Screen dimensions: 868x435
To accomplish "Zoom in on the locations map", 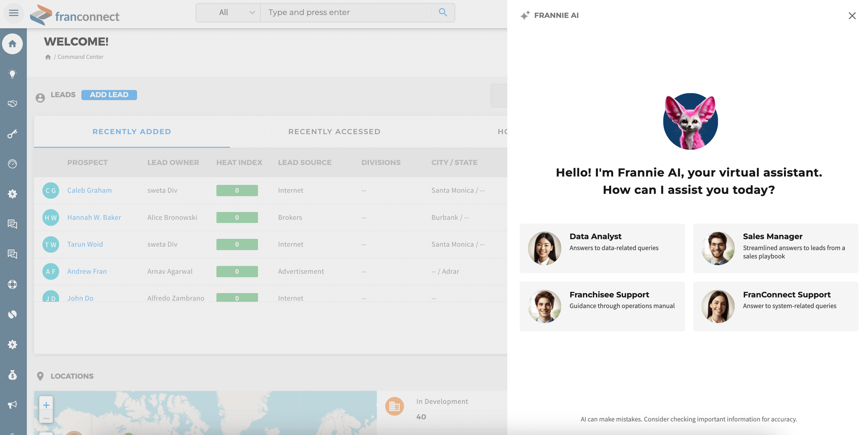I will (x=46, y=405).
